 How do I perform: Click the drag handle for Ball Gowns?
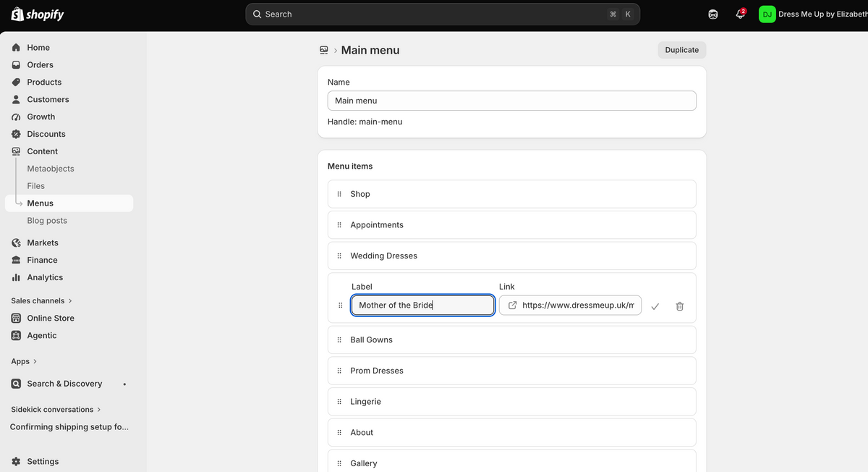(339, 340)
